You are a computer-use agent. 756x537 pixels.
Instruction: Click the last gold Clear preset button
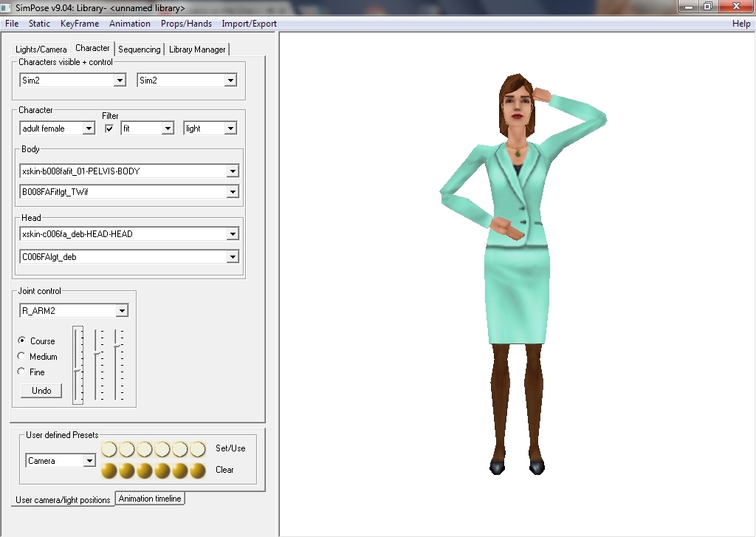point(197,471)
